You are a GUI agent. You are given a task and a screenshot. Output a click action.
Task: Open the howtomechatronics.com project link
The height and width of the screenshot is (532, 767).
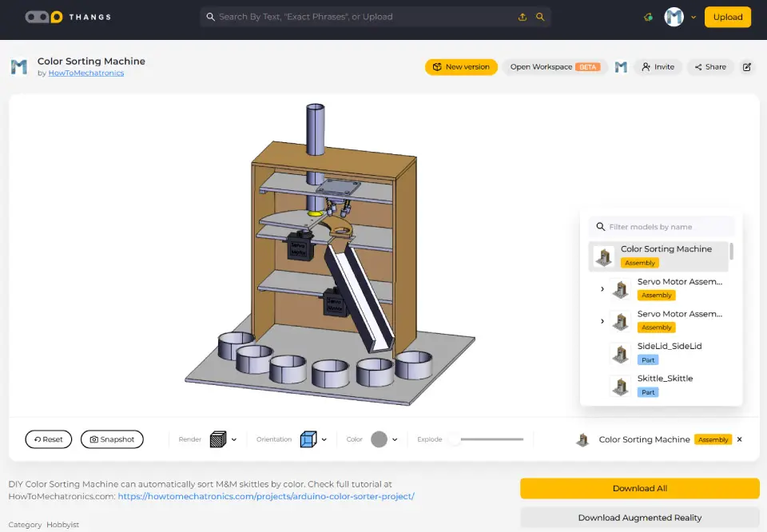coord(266,496)
